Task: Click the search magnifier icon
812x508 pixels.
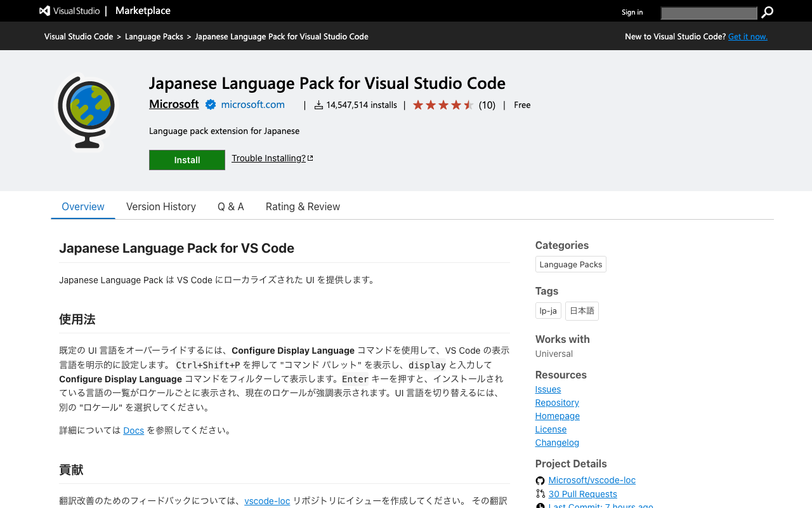Action: pyautogui.click(x=767, y=12)
